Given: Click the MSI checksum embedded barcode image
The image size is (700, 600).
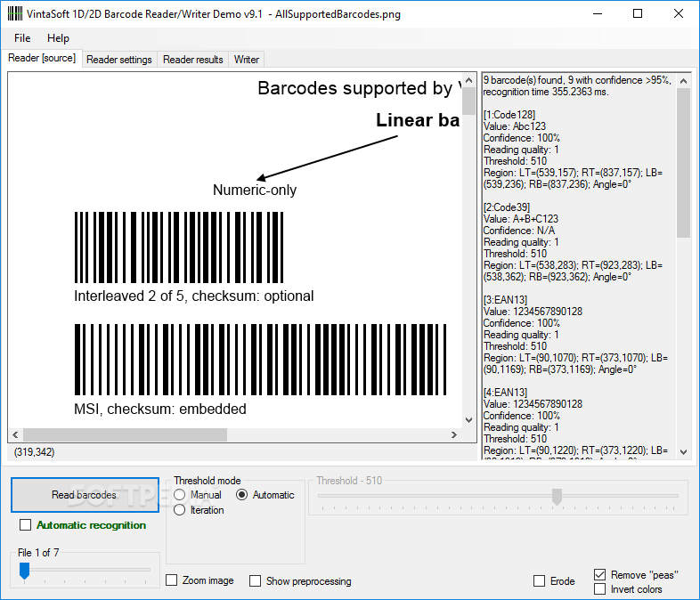Looking at the screenshot, I should [x=260, y=360].
